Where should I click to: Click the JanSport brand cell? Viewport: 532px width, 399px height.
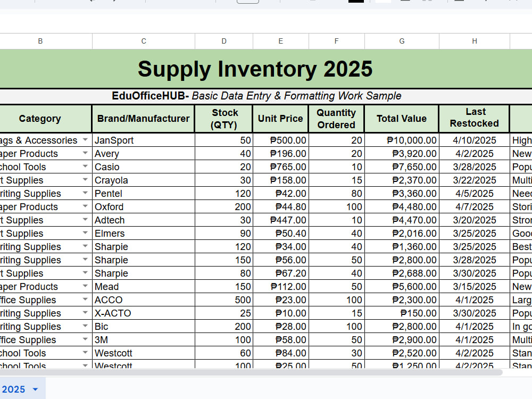point(144,140)
